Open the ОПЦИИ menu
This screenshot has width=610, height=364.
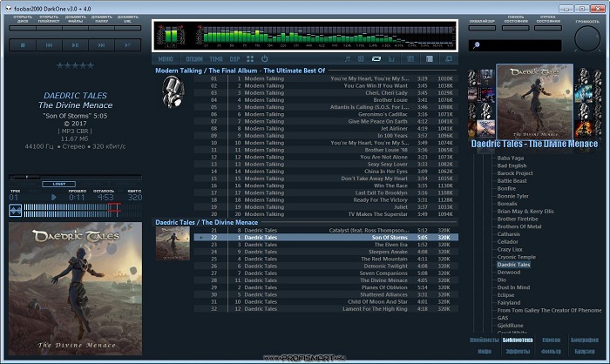tap(194, 59)
